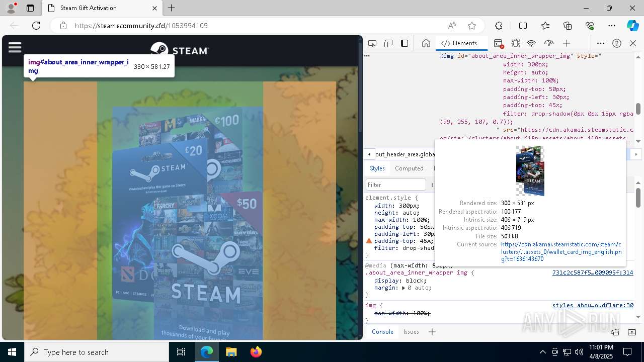The image size is (644, 362).
Task: Open the Extensions puzzle icon
Action: tap(499, 26)
